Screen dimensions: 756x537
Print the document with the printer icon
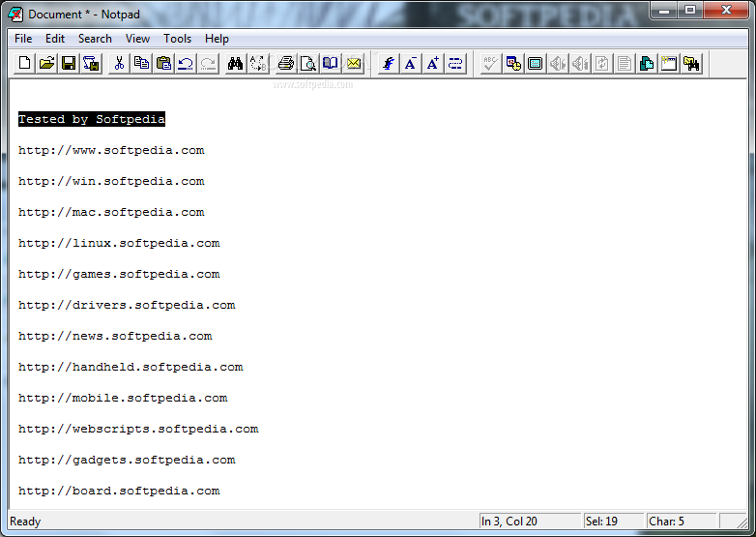click(x=286, y=63)
